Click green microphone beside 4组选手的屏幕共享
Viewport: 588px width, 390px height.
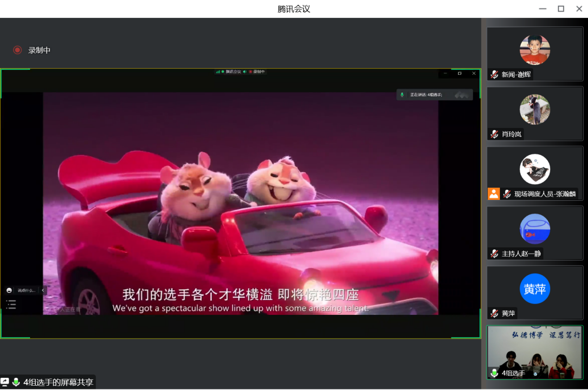(16, 382)
